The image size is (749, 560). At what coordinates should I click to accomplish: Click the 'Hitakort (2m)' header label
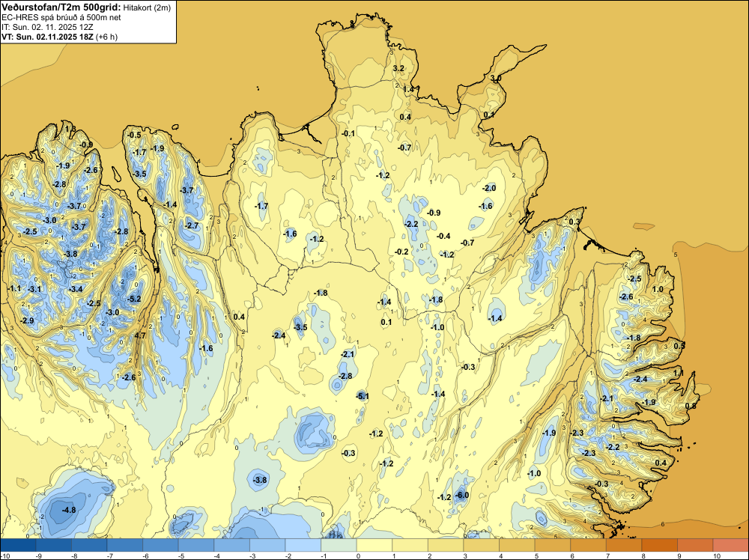147,7
